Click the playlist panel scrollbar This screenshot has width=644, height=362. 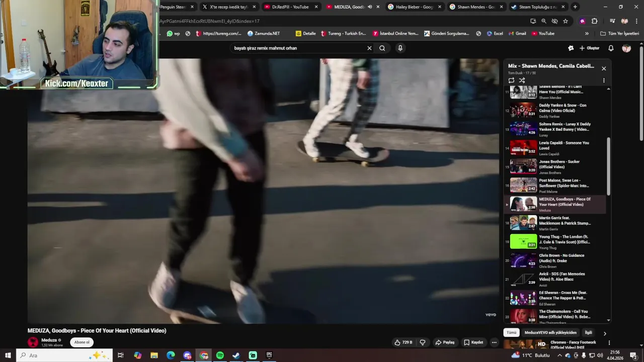608,166
